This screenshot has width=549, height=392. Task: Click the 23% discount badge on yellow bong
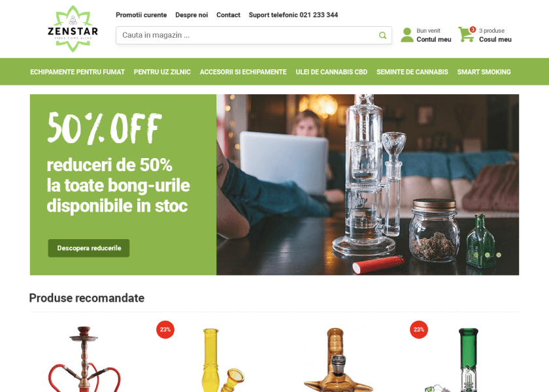tap(165, 330)
